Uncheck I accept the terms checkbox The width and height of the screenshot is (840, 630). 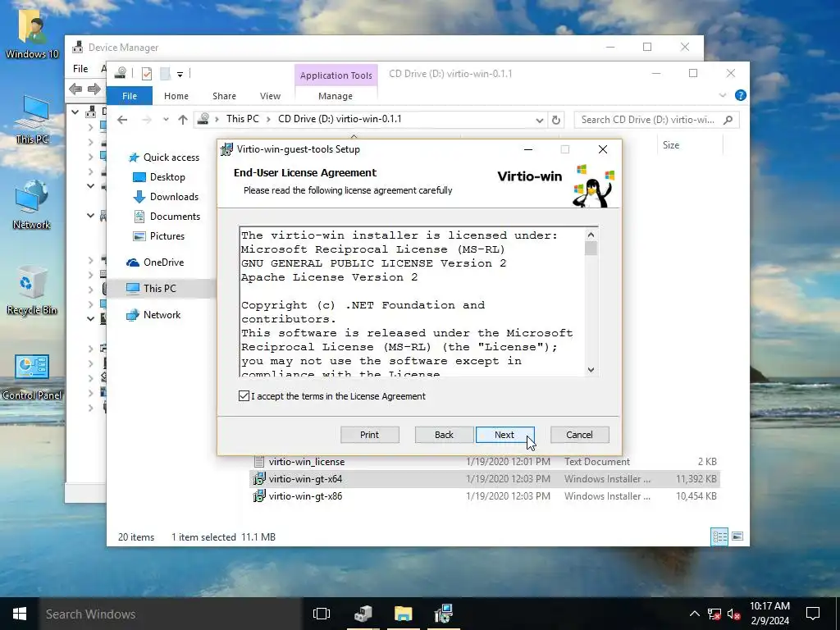coord(244,396)
